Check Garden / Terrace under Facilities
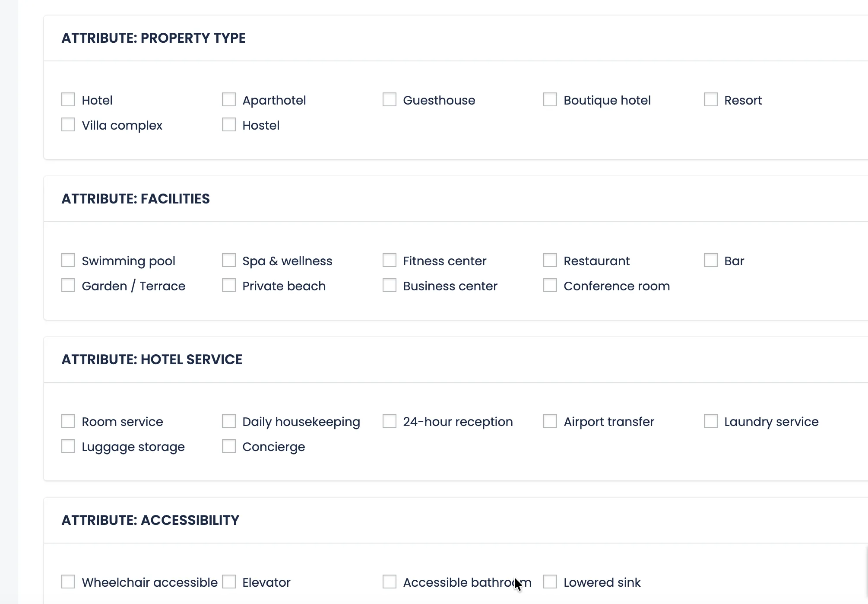This screenshot has width=868, height=604. pos(68,285)
